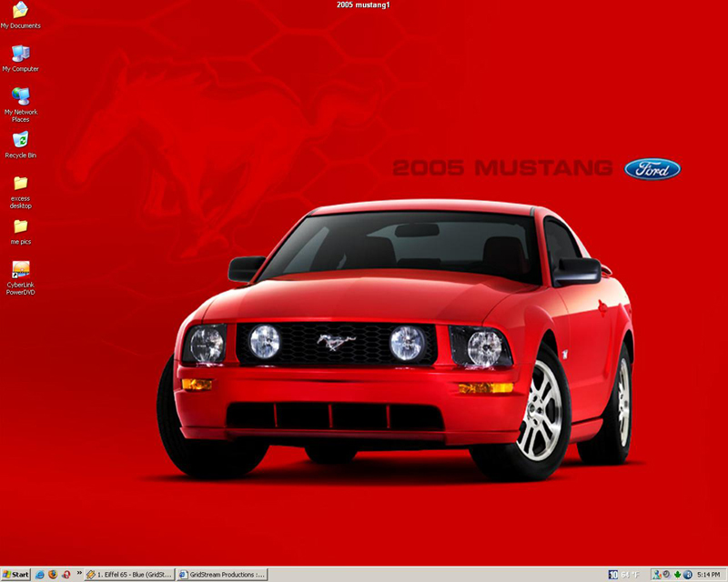Screen dimensions: 728x582
Task: Expand the Quick Launch overflow chevron
Action: (x=77, y=575)
